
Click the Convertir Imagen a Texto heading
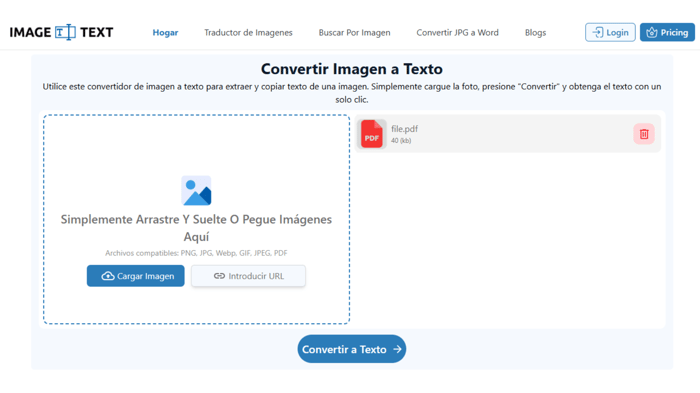pos(352,69)
